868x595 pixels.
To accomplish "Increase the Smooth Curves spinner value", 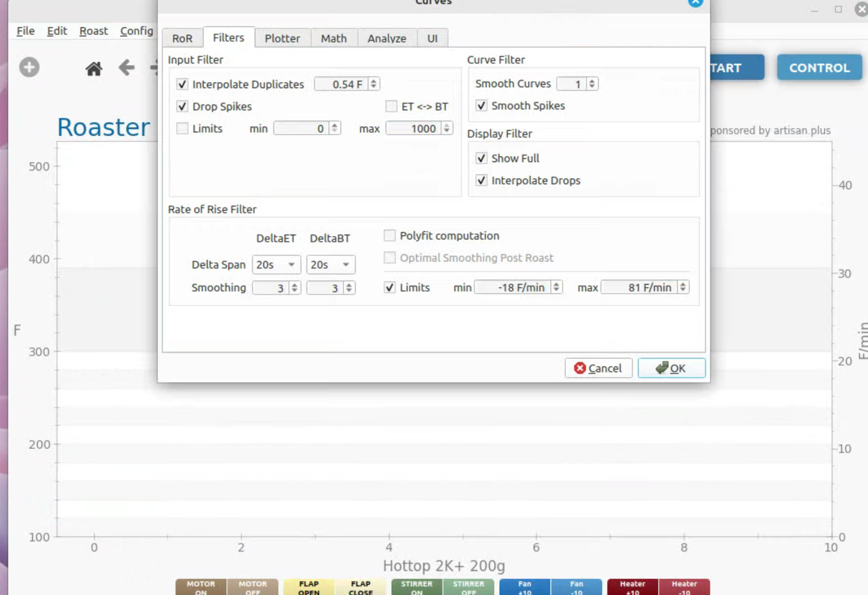I will pyautogui.click(x=592, y=81).
